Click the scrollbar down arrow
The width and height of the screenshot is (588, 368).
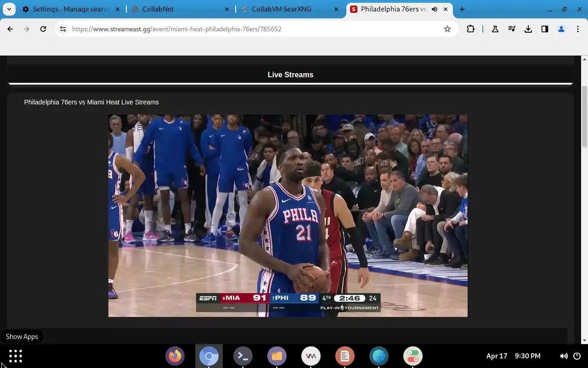(584, 340)
